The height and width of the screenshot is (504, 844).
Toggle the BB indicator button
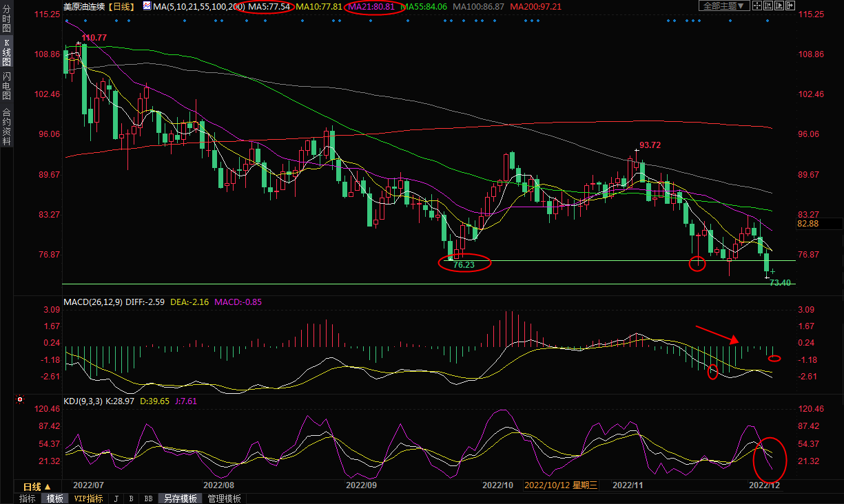point(147,498)
